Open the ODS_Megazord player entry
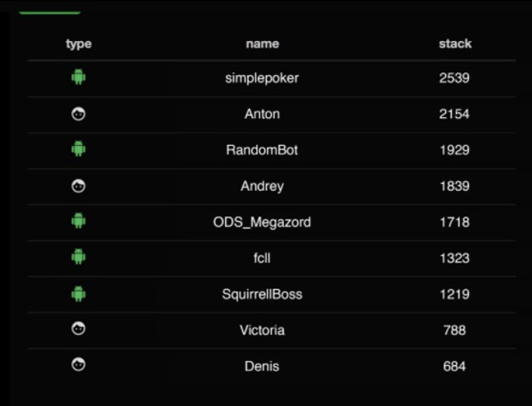 pos(262,222)
